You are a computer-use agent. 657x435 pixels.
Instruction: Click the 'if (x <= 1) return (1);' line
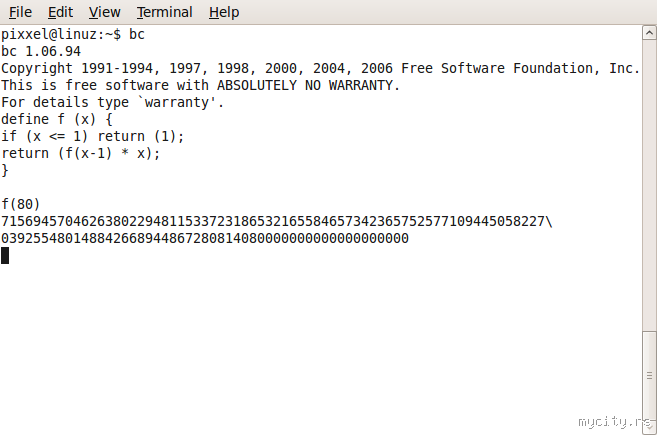(93, 136)
